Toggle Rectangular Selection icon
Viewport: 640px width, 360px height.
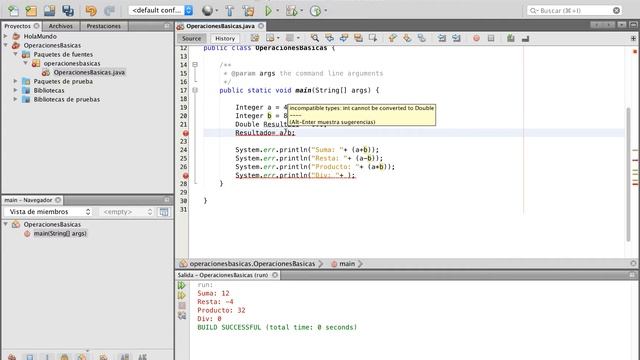click(x=373, y=38)
